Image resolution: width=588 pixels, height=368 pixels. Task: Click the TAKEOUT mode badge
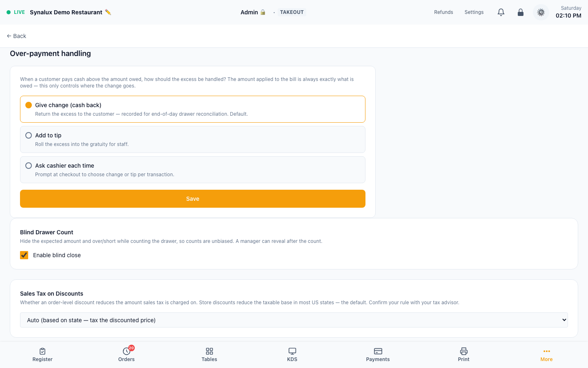[292, 12]
